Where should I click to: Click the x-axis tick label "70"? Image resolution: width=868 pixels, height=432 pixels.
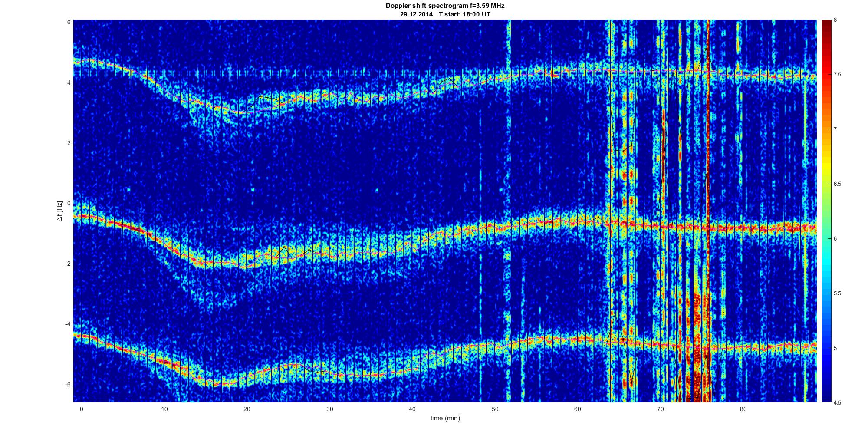[660, 409]
